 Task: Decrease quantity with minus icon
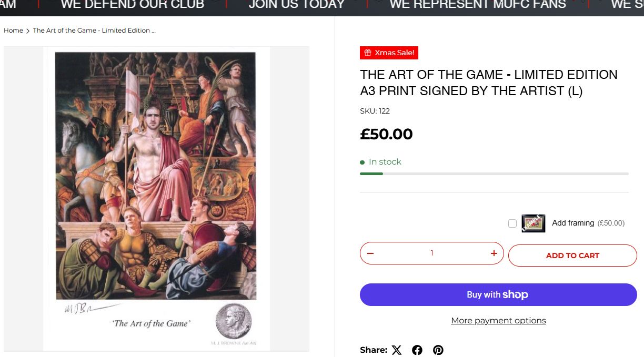(370, 253)
